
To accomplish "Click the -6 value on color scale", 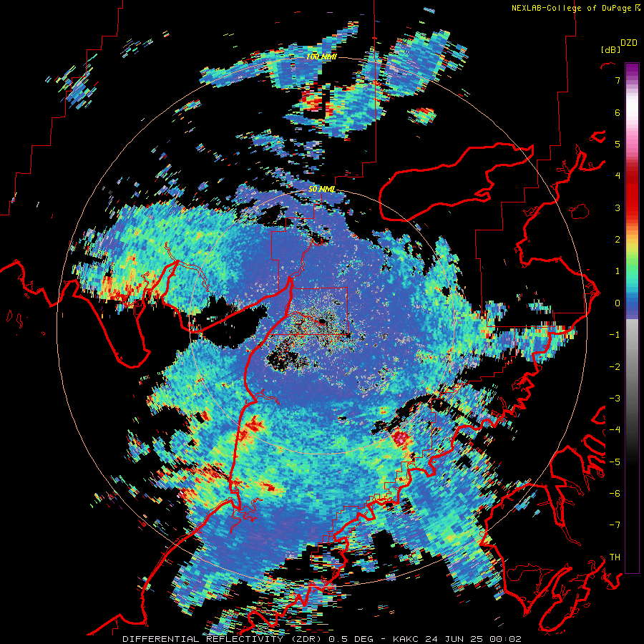I will 615,494.
